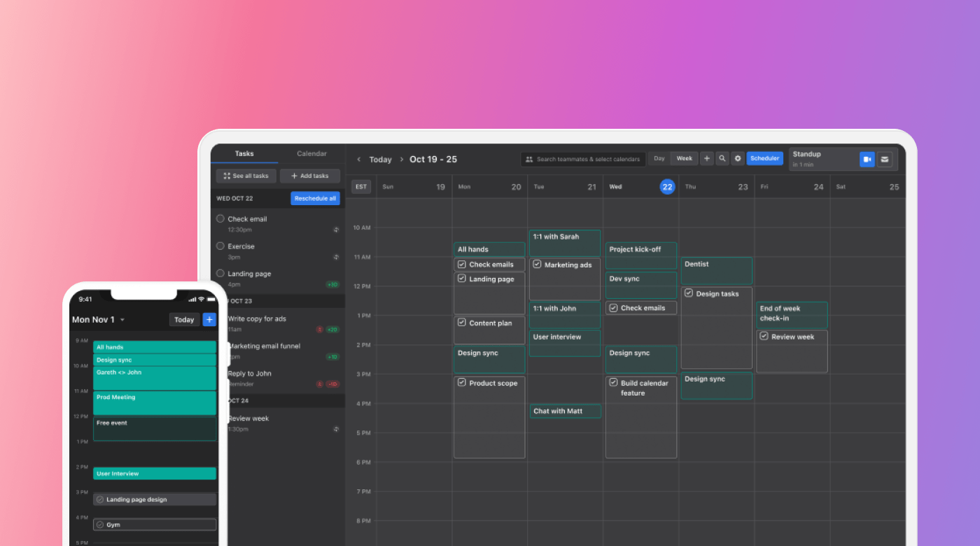This screenshot has height=546, width=980.
Task: Tap the blue plus button on phone
Action: 209,319
